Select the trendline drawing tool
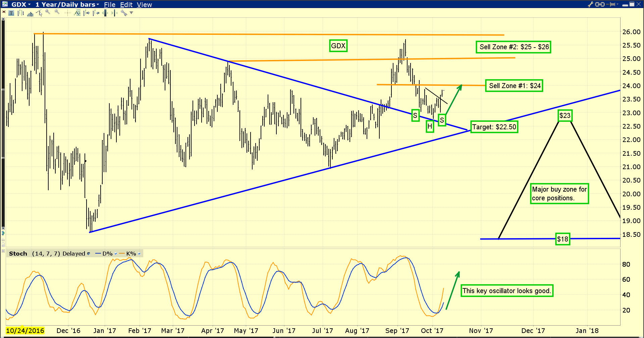The width and height of the screenshot is (644, 338). 39,13
